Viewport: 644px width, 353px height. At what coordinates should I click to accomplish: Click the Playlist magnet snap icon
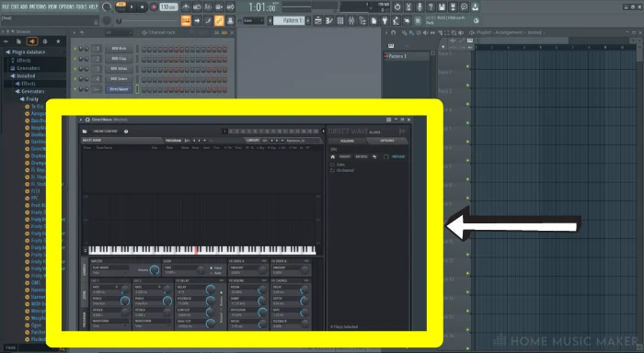[x=393, y=32]
